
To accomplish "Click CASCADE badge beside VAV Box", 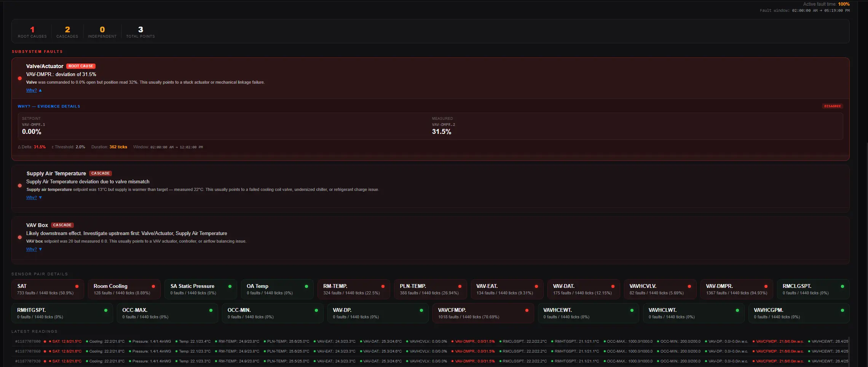I will pyautogui.click(x=62, y=225).
